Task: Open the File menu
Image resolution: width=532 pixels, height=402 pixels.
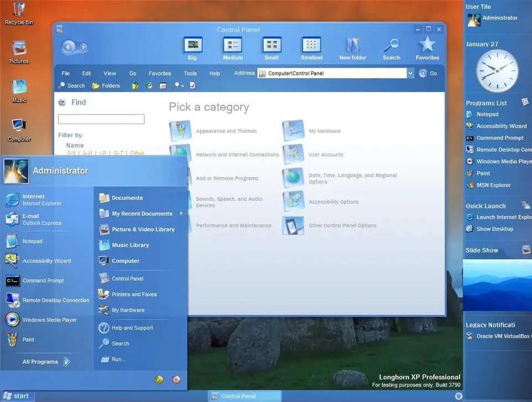Action: coord(65,73)
